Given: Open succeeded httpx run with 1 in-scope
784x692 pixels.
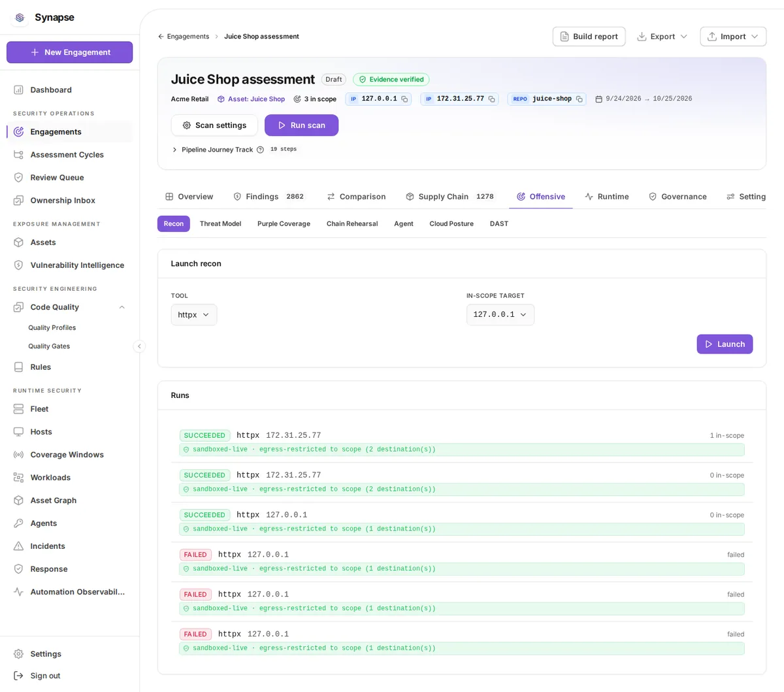Looking at the screenshot, I should pos(462,442).
